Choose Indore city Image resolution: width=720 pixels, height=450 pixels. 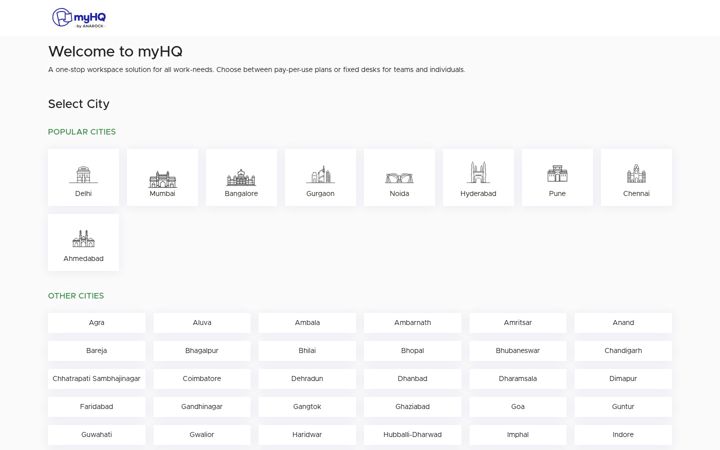click(623, 435)
